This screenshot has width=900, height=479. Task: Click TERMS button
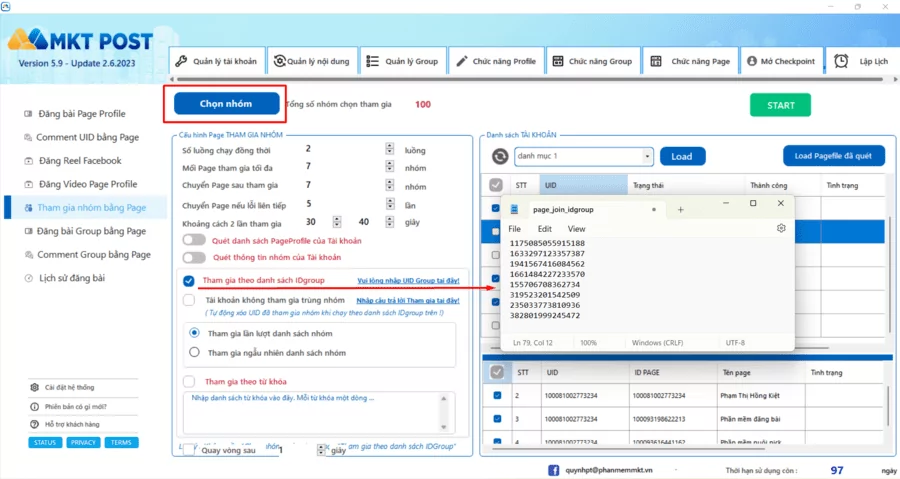[x=121, y=442]
